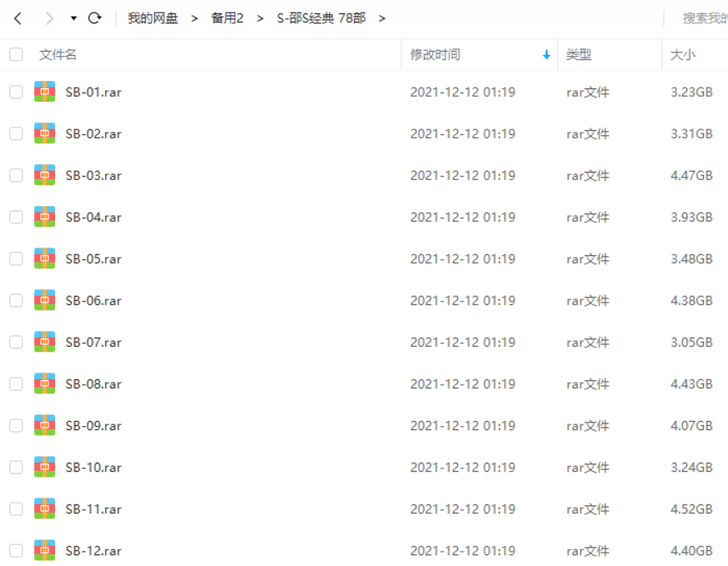Image resolution: width=728 pixels, height=566 pixels.
Task: Sort by 大小 column header
Action: (682, 54)
